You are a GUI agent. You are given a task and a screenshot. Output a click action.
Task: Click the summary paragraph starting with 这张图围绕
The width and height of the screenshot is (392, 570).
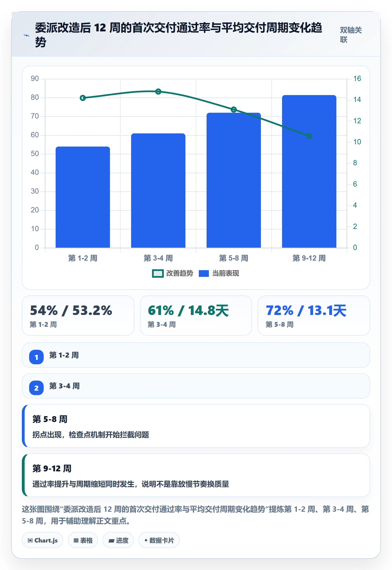click(x=195, y=515)
